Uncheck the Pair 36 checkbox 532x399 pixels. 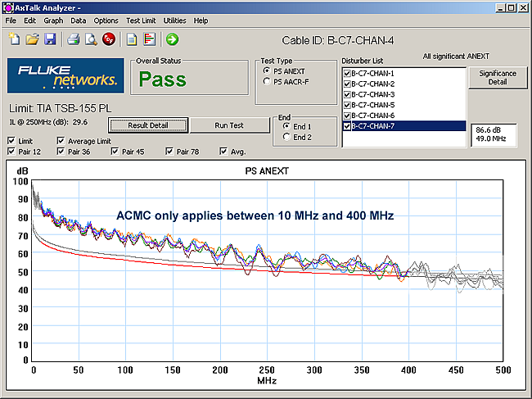(61, 151)
